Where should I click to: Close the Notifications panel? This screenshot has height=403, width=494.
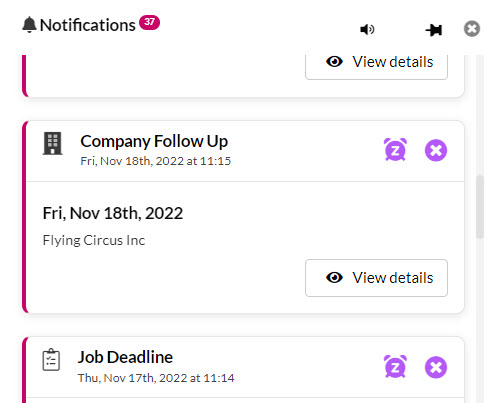point(472,29)
